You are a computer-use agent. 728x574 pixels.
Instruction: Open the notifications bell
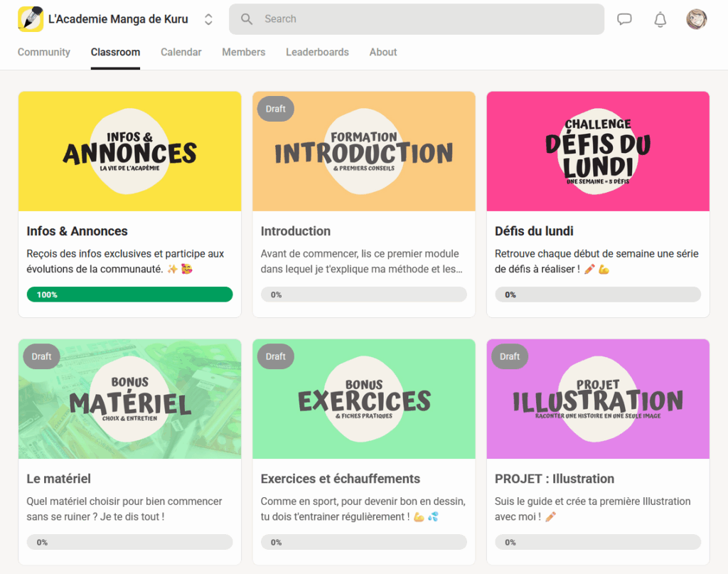tap(660, 19)
